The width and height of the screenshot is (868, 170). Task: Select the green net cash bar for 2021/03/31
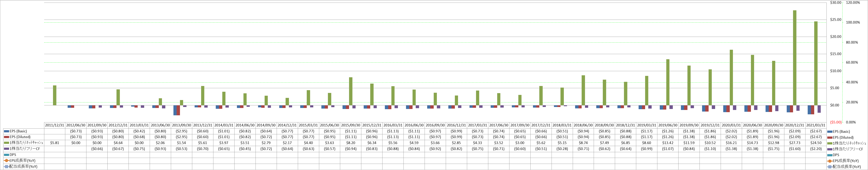pyautogui.click(x=816, y=63)
